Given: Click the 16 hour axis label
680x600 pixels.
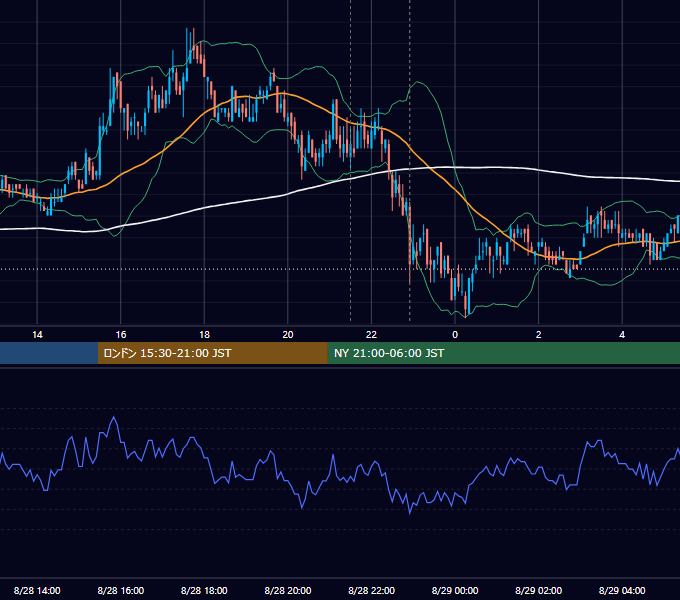Looking at the screenshot, I should [x=121, y=335].
